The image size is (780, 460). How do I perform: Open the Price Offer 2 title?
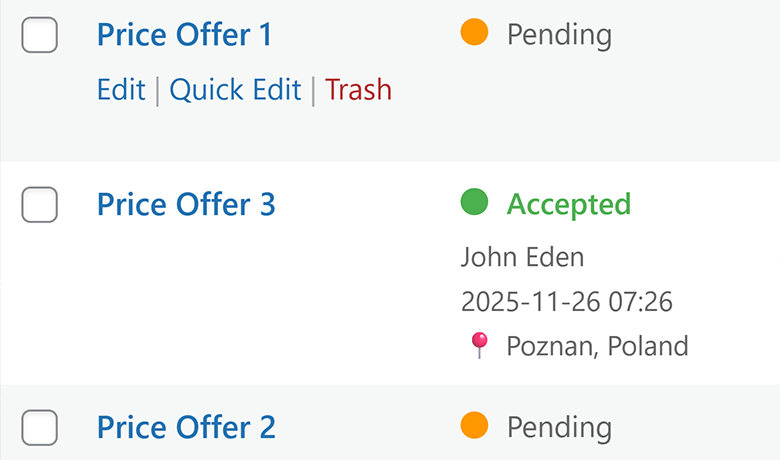(185, 427)
